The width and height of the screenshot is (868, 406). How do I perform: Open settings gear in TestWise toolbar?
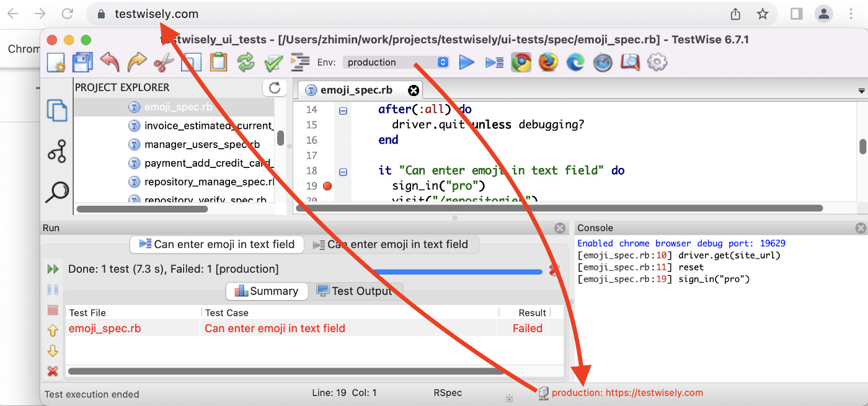[657, 62]
